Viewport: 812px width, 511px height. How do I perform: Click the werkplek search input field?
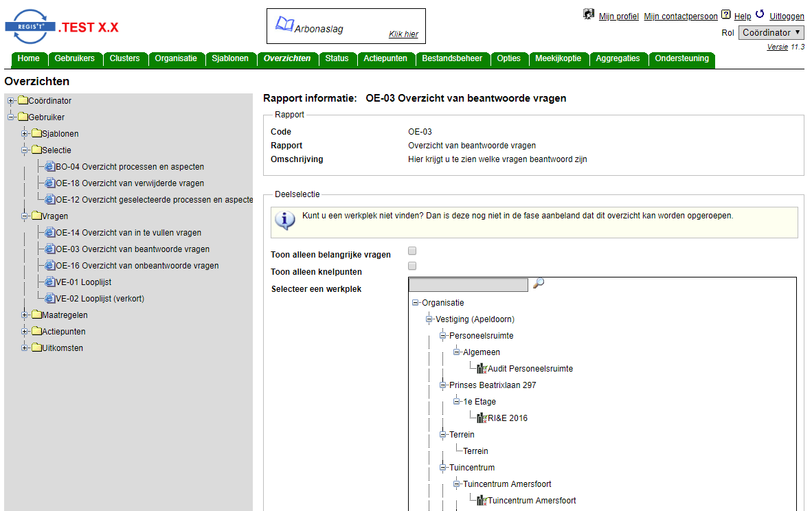click(x=468, y=285)
